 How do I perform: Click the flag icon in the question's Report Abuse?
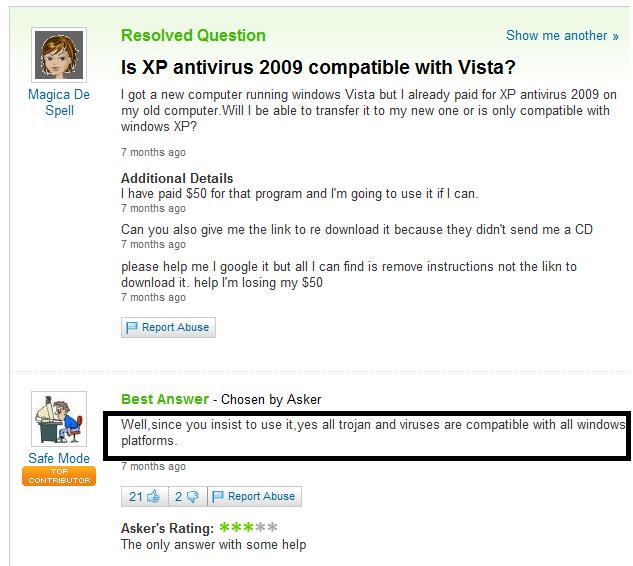131,327
